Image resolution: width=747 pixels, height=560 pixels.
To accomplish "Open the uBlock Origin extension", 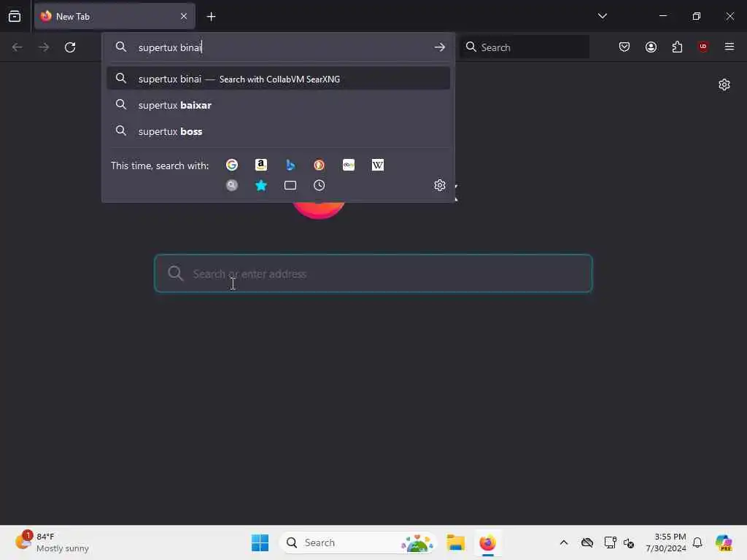I will click(x=703, y=47).
